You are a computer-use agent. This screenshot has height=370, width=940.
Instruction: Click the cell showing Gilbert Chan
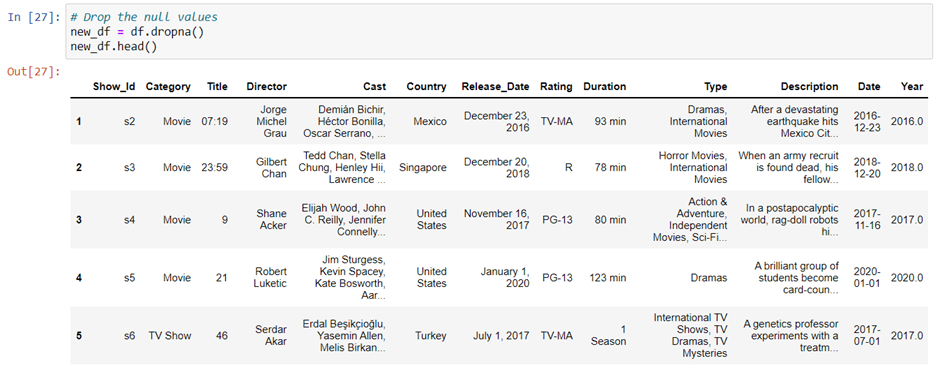pyautogui.click(x=274, y=168)
